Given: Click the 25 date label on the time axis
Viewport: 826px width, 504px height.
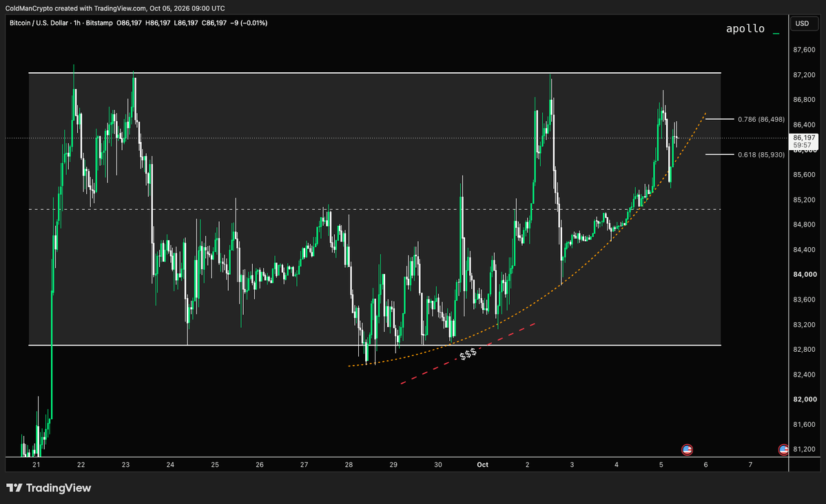Looking at the screenshot, I should coord(215,465).
